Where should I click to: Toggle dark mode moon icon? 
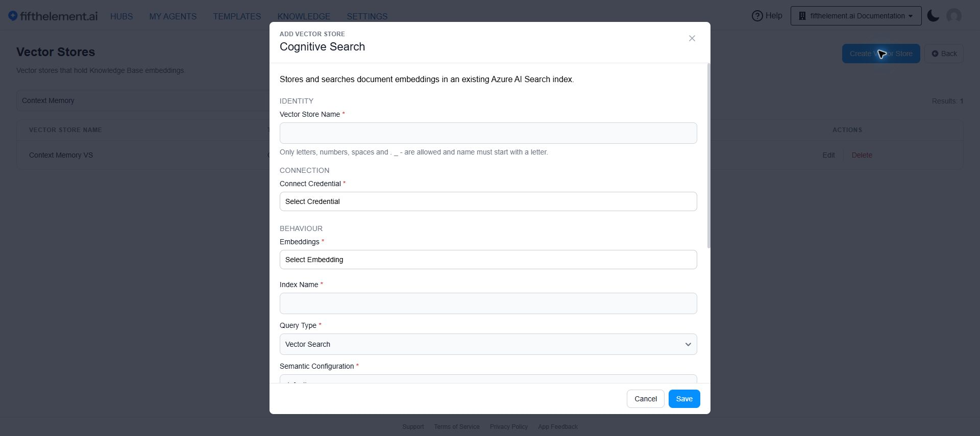[x=933, y=16]
